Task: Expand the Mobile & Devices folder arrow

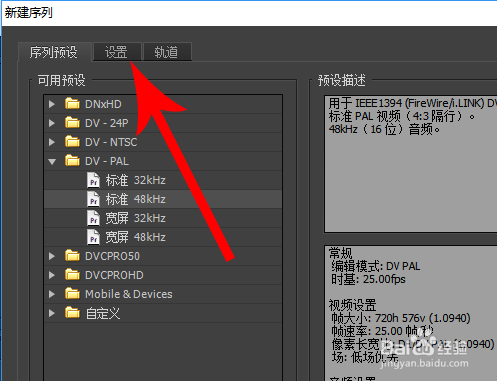Action: [x=52, y=294]
